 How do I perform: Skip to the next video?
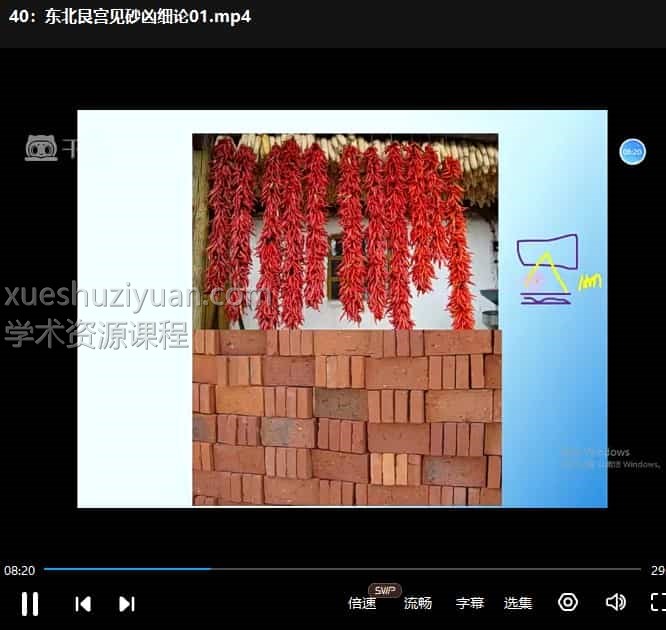[x=126, y=603]
